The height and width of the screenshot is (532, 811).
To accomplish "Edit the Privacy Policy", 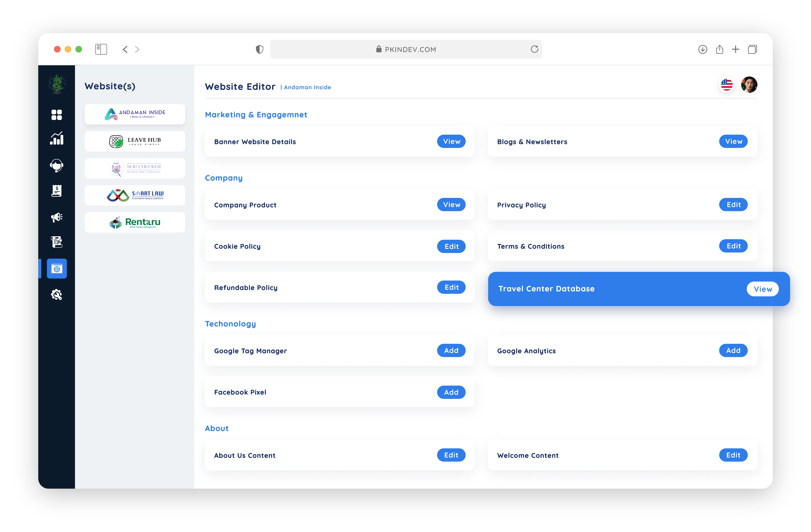I will pyautogui.click(x=733, y=205).
